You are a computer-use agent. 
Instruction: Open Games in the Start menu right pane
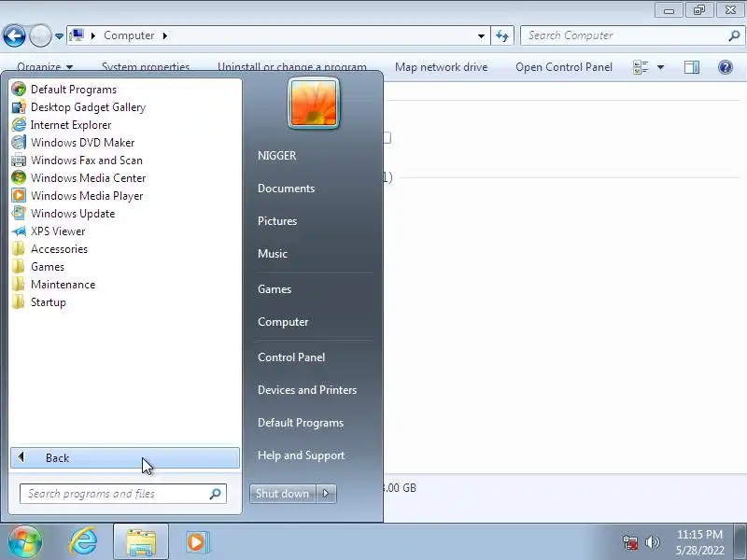pos(275,289)
